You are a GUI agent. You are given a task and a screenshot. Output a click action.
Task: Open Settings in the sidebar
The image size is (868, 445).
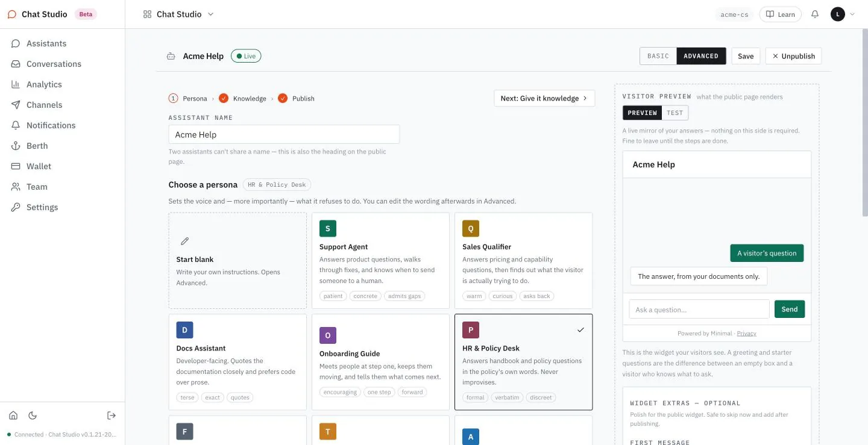pyautogui.click(x=63, y=207)
